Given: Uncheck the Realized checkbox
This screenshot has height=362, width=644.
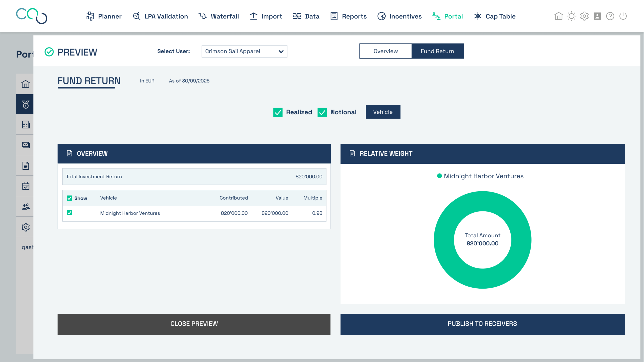Looking at the screenshot, I should [x=278, y=112].
